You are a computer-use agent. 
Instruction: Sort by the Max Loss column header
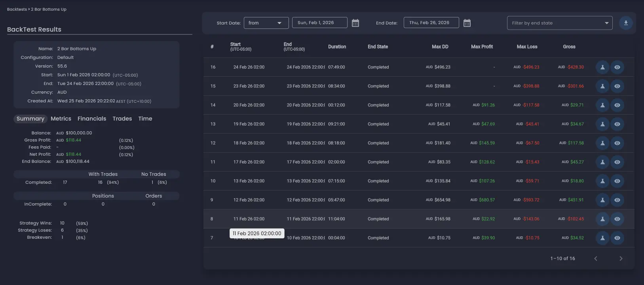[x=527, y=47]
